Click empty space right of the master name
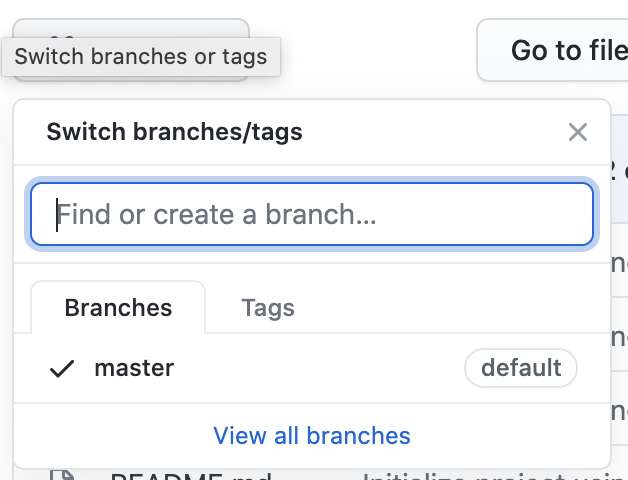This screenshot has width=628, height=480. coord(319,368)
